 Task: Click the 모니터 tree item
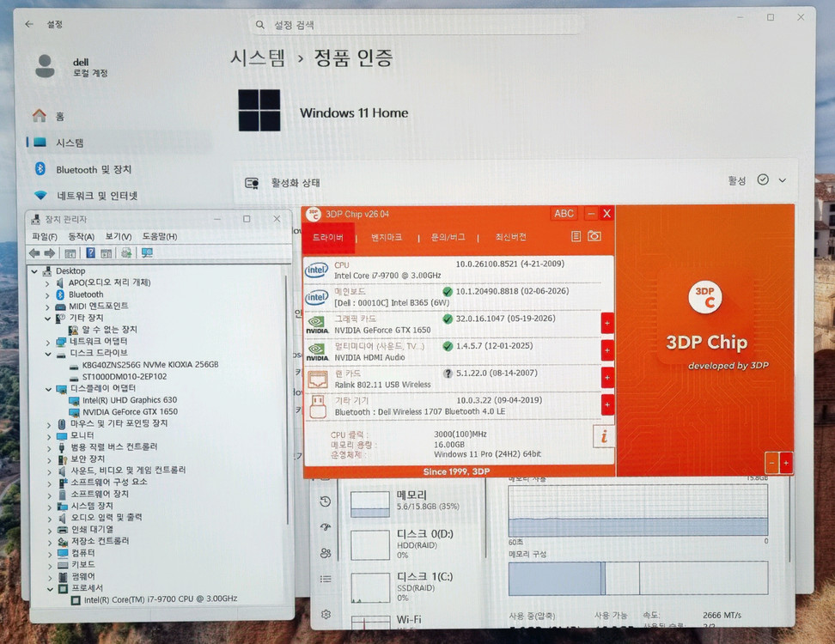click(x=82, y=435)
